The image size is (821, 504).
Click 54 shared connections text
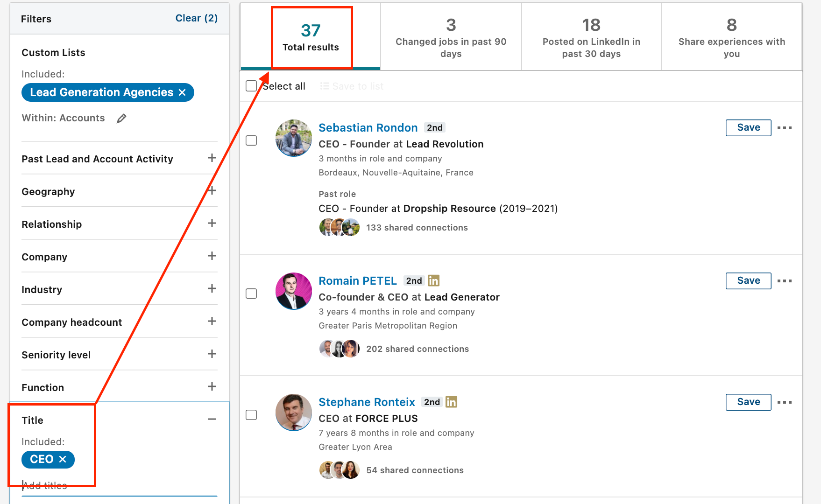coord(415,470)
